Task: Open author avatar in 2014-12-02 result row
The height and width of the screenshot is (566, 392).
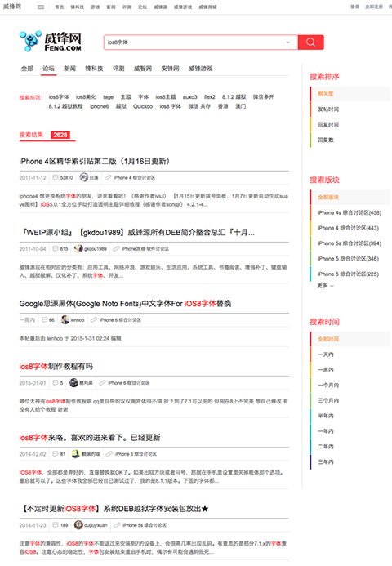Action: [75, 453]
